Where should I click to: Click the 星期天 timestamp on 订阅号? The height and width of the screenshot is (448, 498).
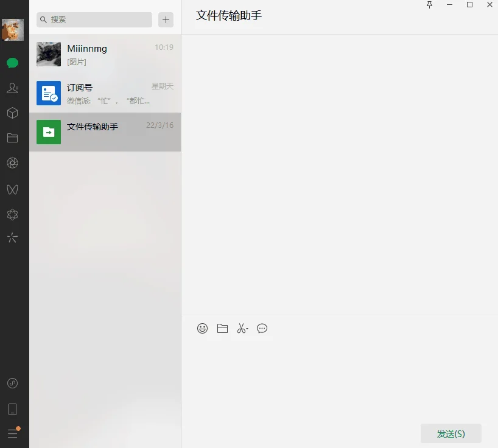[x=163, y=86]
